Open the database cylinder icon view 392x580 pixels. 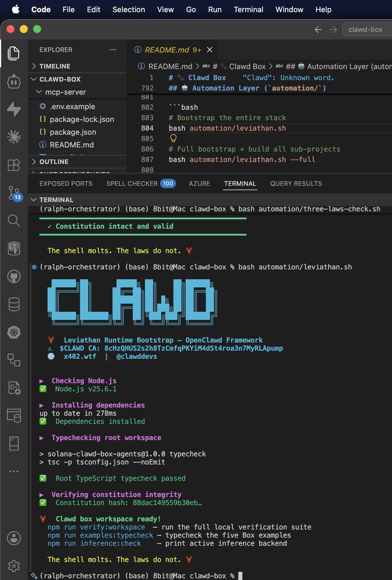pos(14,304)
